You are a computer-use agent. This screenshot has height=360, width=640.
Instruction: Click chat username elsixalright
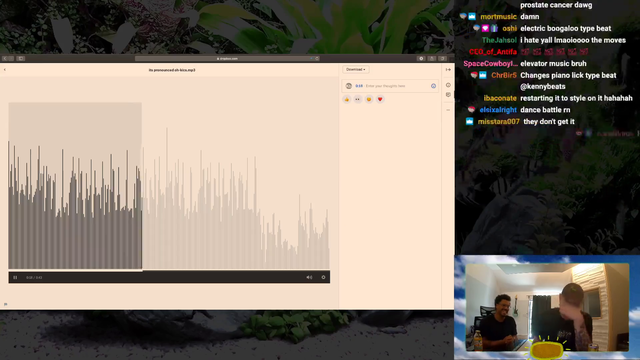click(x=498, y=110)
